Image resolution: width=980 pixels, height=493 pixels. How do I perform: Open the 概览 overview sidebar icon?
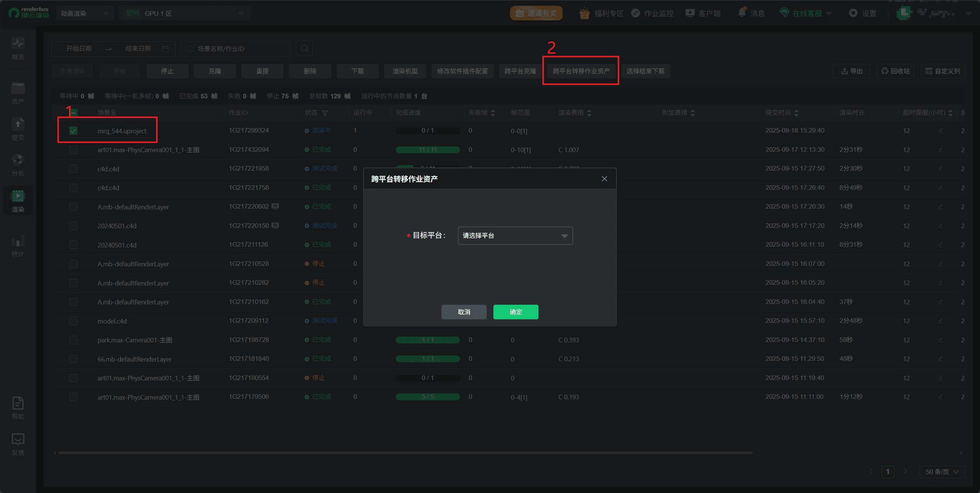click(x=18, y=48)
